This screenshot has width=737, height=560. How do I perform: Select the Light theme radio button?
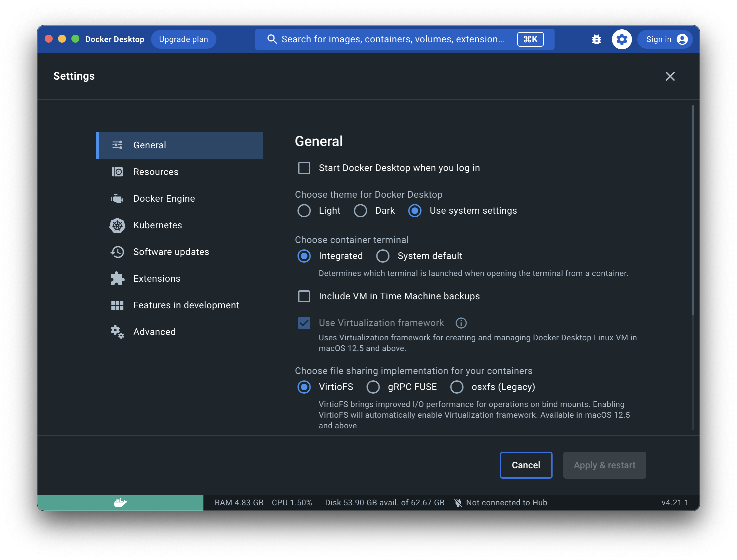pyautogui.click(x=304, y=211)
